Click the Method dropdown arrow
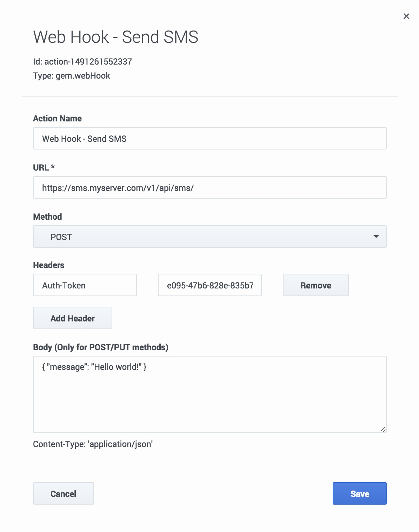The width and height of the screenshot is (419, 532). [x=376, y=237]
